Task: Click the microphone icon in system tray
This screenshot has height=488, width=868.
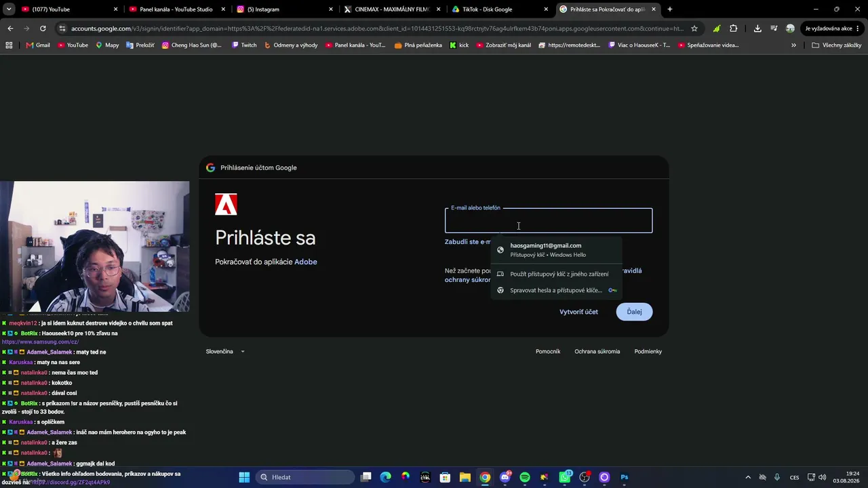Action: pyautogui.click(x=777, y=477)
